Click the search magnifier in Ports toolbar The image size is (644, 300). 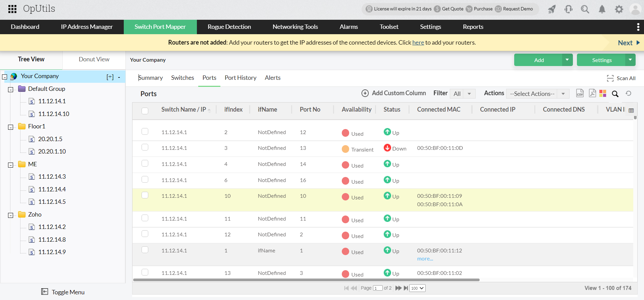[x=615, y=94]
